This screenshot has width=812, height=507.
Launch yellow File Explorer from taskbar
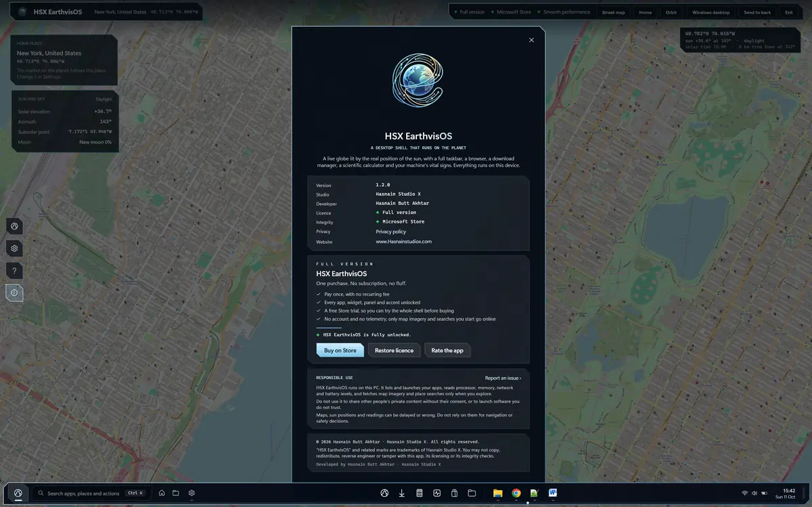pyautogui.click(x=498, y=493)
